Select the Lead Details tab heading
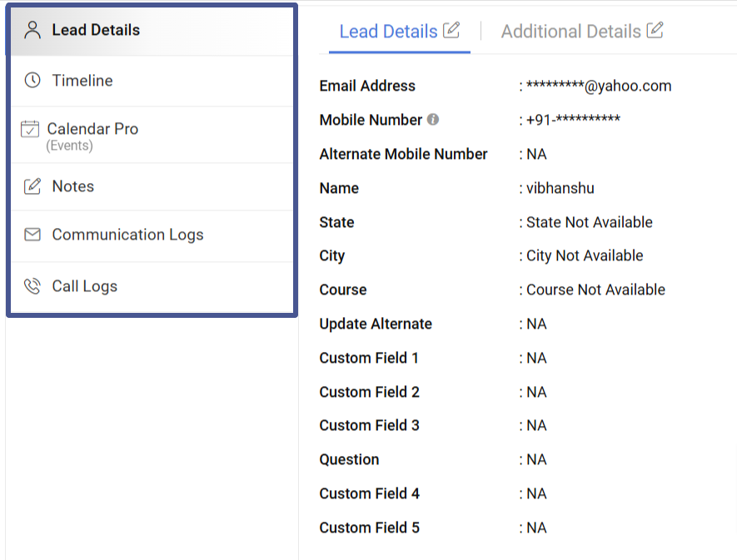Viewport: 737px width, 560px height. [x=388, y=32]
